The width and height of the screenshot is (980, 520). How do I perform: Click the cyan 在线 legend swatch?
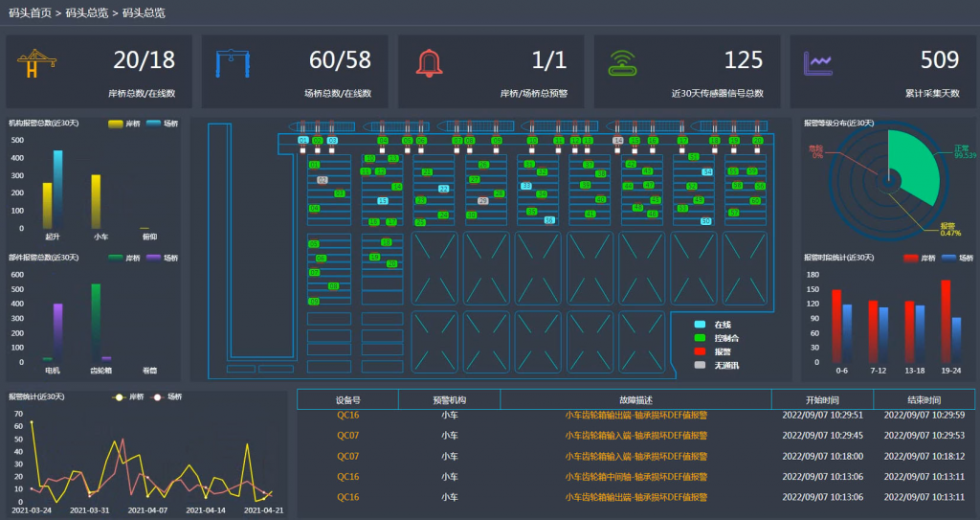(700, 325)
